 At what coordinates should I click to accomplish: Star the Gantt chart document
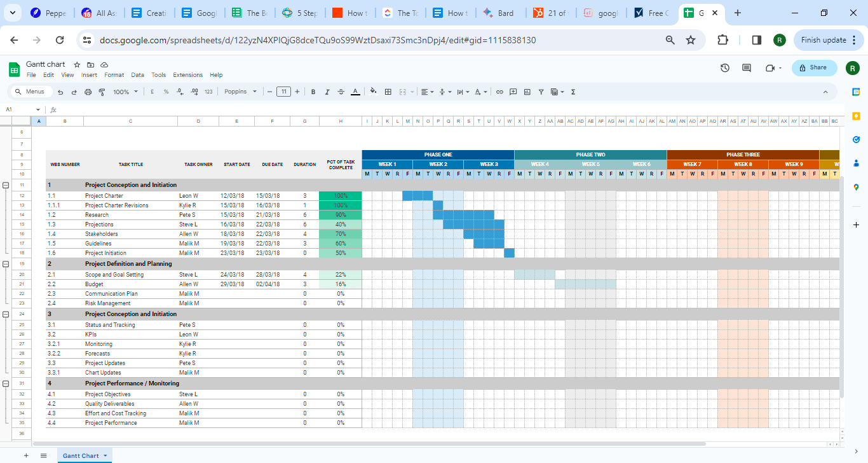pos(77,65)
